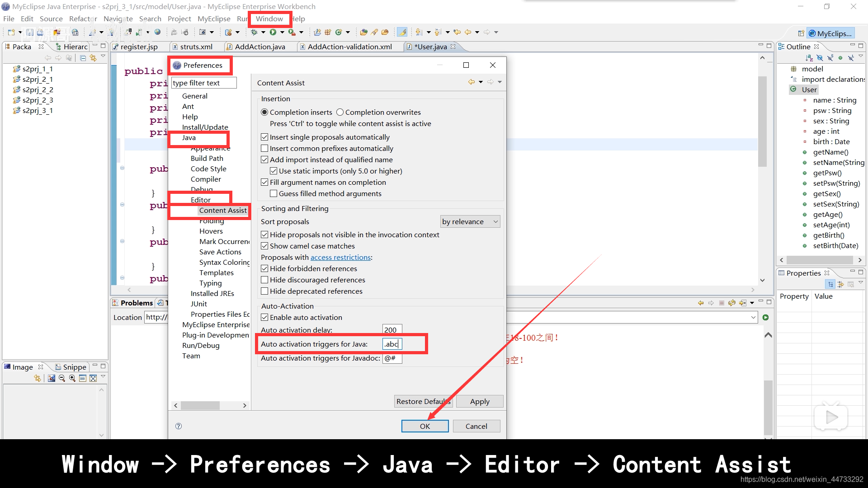
Task: Click the zoom in icon in Image panel
Action: [72, 378]
